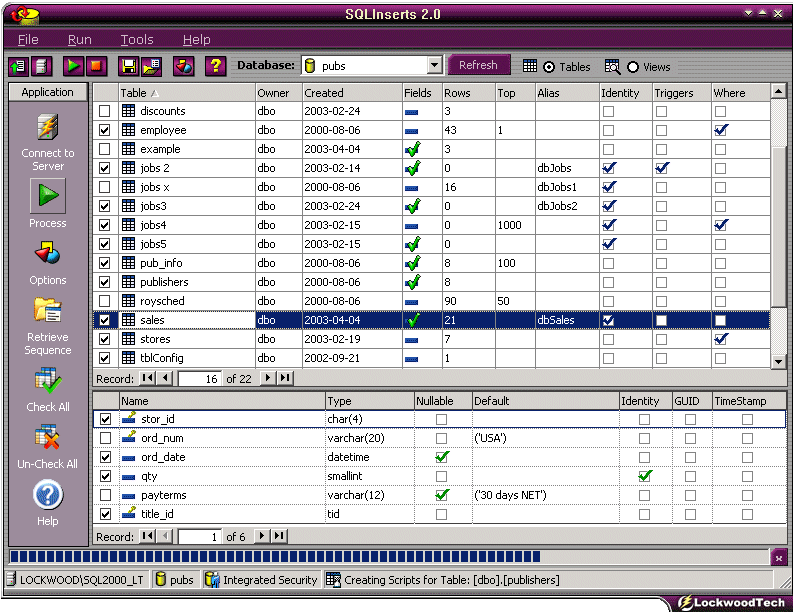Select the Views radio button
This screenshot has width=793, height=612.
(633, 67)
